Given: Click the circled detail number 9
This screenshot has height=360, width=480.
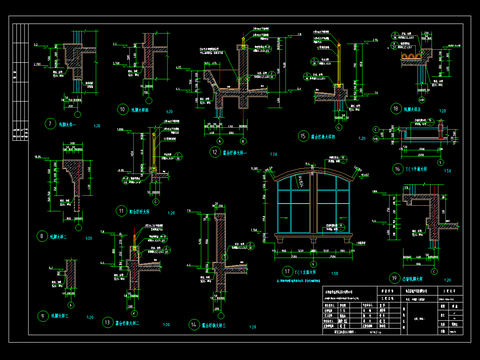Looking at the screenshot, I should pyautogui.click(x=42, y=316).
